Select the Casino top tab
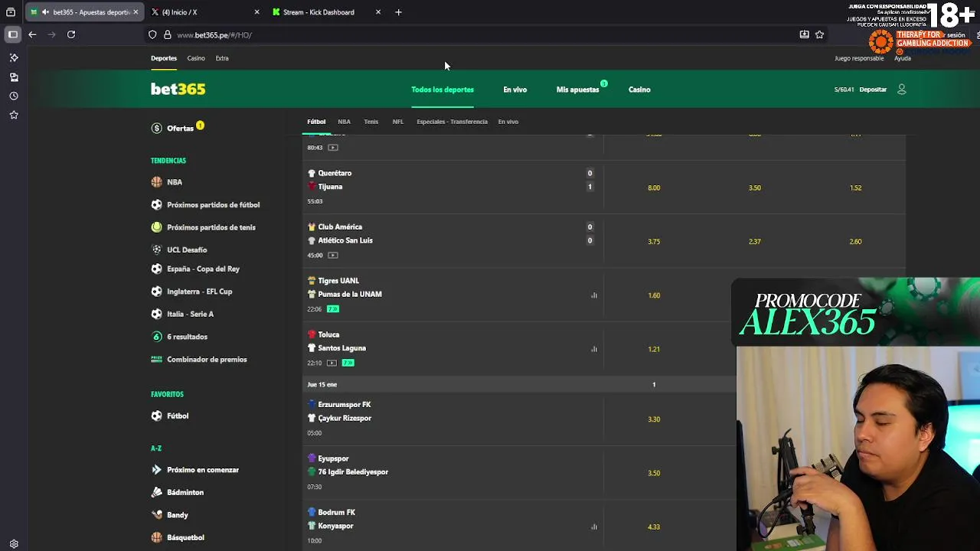The width and height of the screenshot is (980, 551). pos(196,58)
